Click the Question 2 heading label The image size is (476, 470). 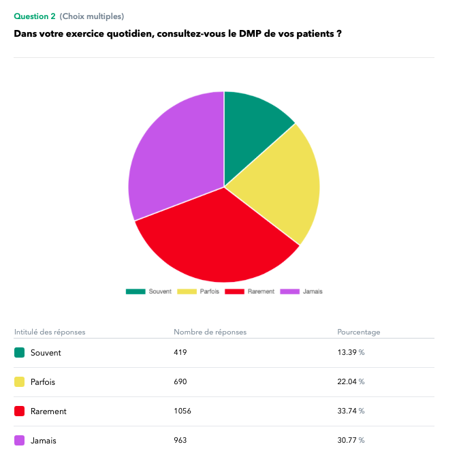coord(35,16)
